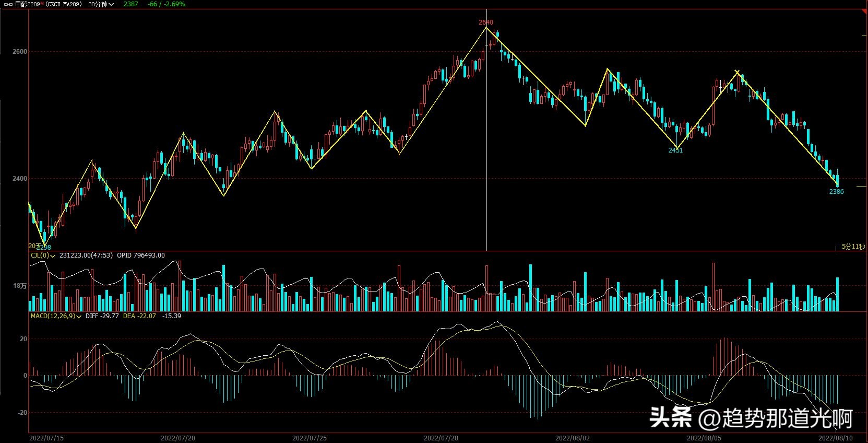
Task: Click the yellow X marker on trend line
Action: (736, 72)
